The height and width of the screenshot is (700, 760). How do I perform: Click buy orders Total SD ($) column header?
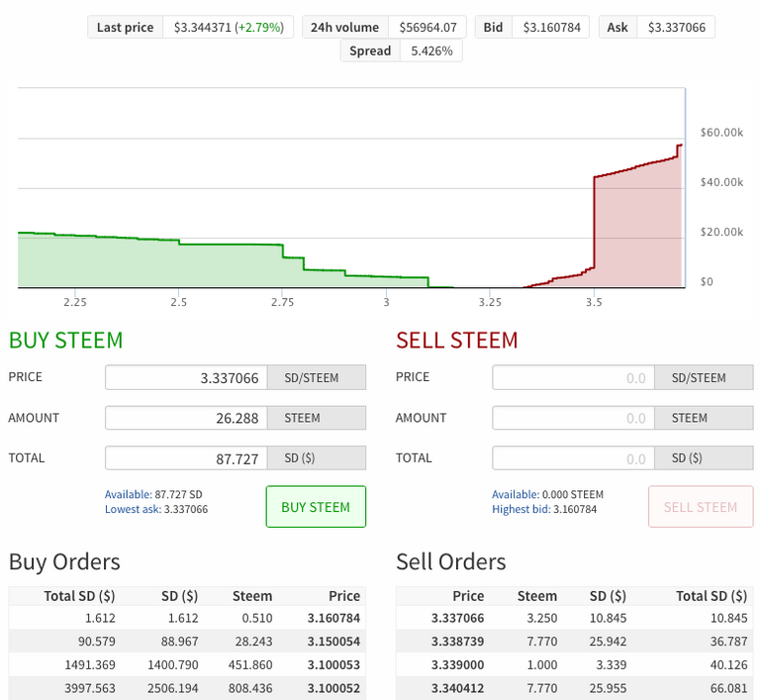79,596
